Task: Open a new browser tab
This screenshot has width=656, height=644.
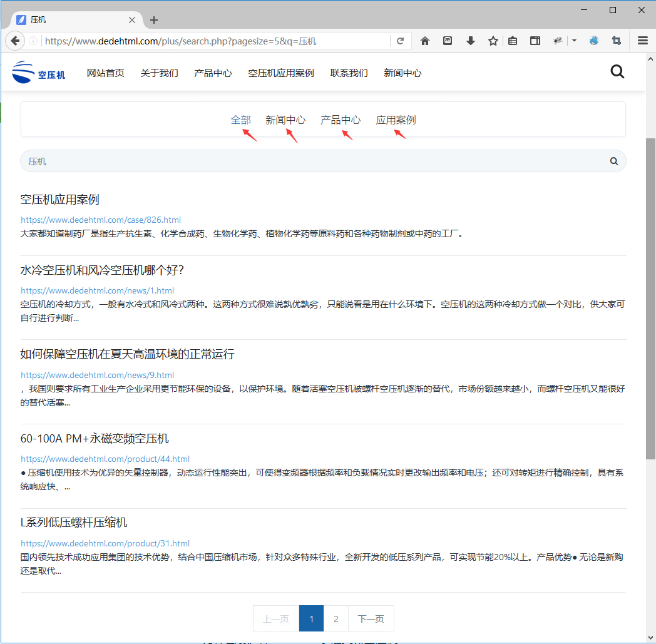Action: pos(154,20)
